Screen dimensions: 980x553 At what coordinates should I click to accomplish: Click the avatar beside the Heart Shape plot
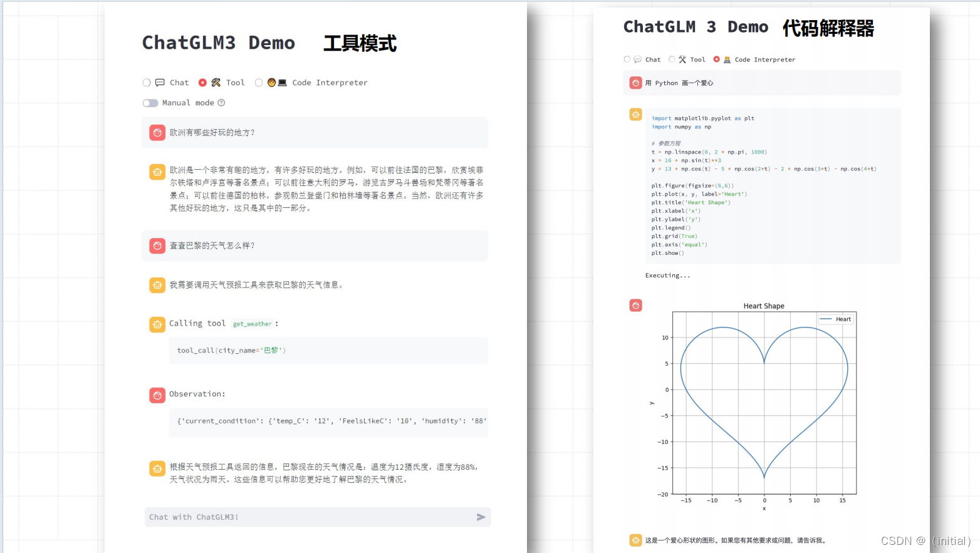tap(635, 306)
